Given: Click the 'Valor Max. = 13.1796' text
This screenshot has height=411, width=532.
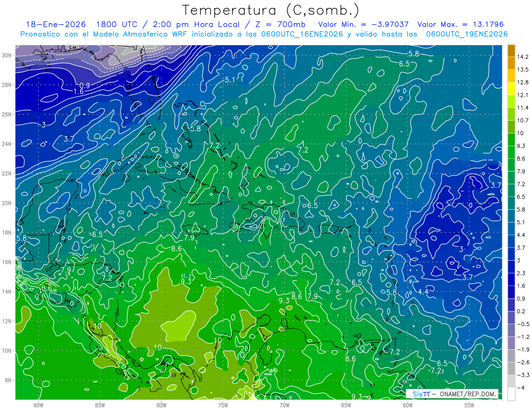Looking at the screenshot, I should coord(461,24).
